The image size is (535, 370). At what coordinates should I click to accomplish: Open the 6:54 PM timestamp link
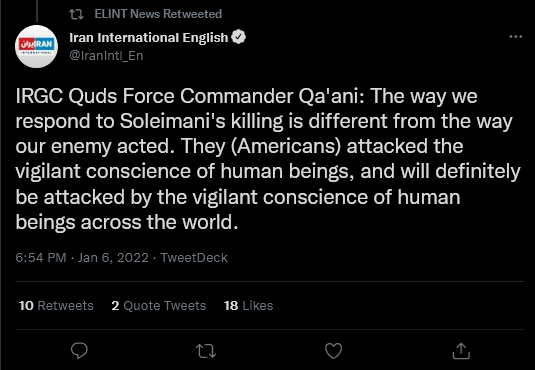coord(41,257)
